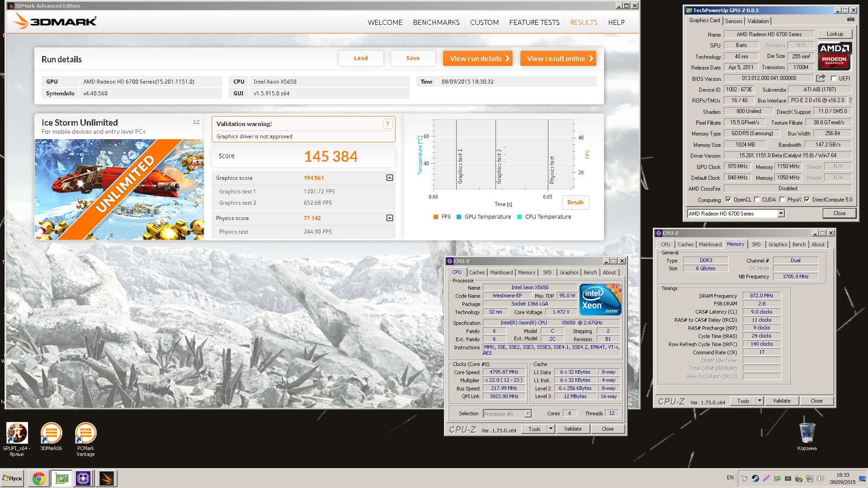Click the purple feather tray icon
Screen dimensions: 868x488
point(766,478)
